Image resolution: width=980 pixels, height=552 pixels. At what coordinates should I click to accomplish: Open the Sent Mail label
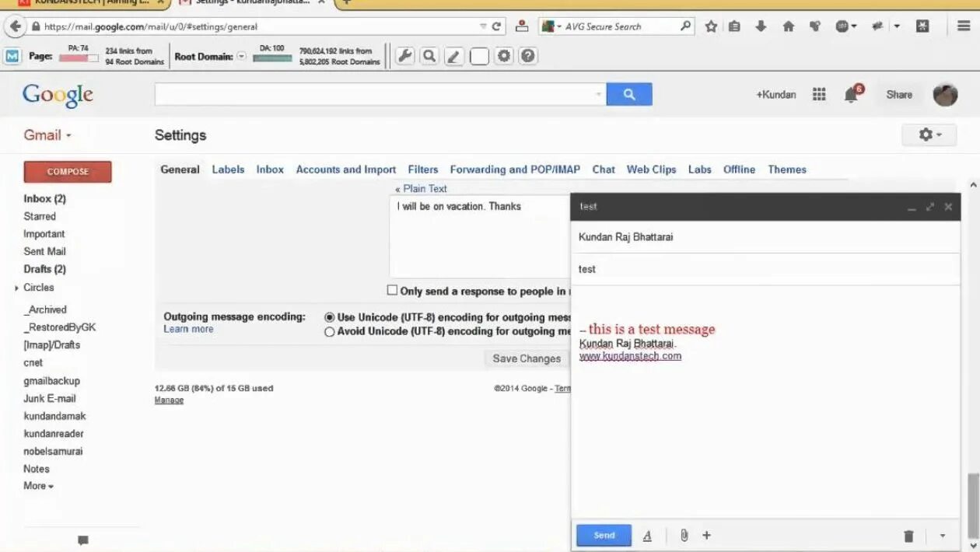pyautogui.click(x=45, y=252)
